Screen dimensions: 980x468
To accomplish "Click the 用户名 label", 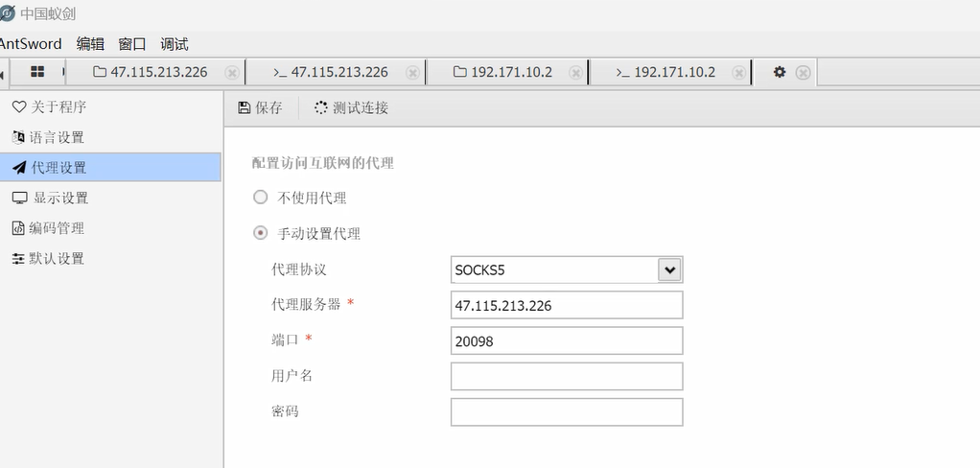I will pyautogui.click(x=292, y=376).
